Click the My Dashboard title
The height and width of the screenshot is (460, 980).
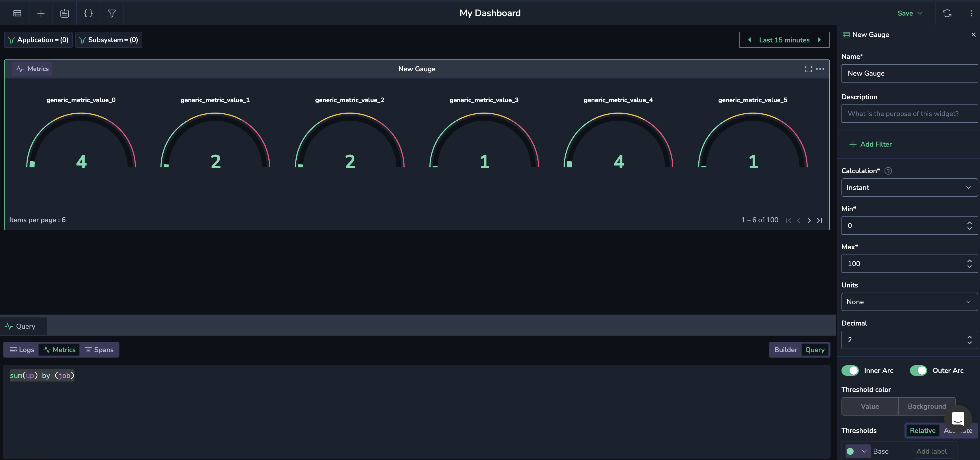coord(490,13)
